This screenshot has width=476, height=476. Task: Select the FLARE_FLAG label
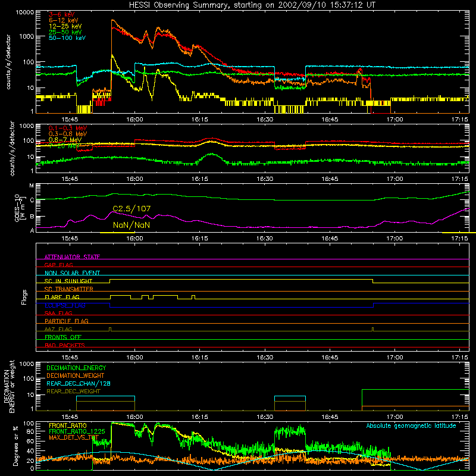62,297
